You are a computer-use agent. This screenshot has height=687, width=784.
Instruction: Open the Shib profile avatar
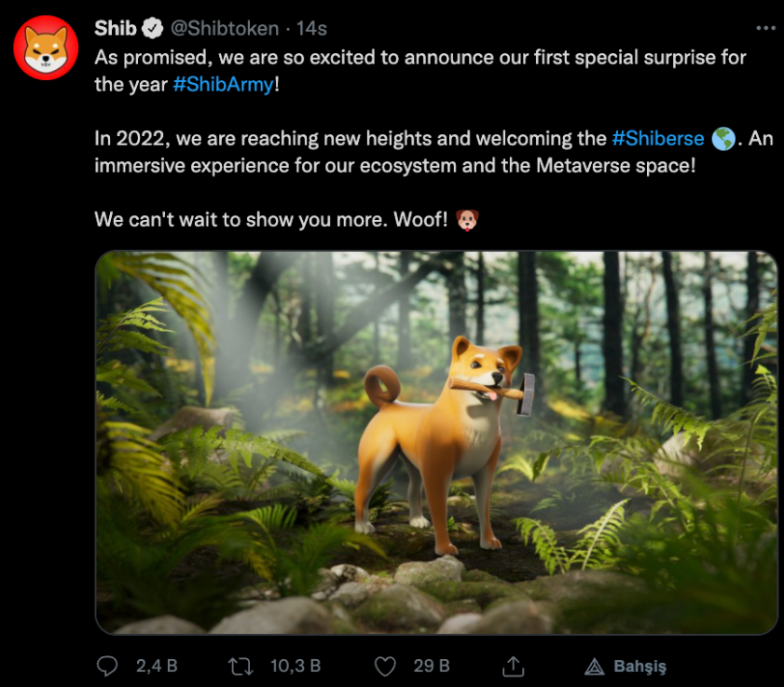tap(46, 48)
